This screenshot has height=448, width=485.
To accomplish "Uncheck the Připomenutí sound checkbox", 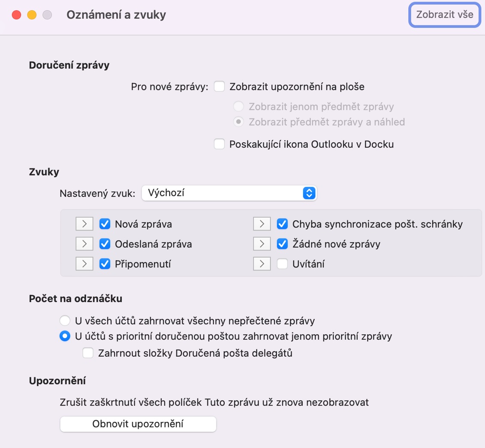I will (x=105, y=264).
